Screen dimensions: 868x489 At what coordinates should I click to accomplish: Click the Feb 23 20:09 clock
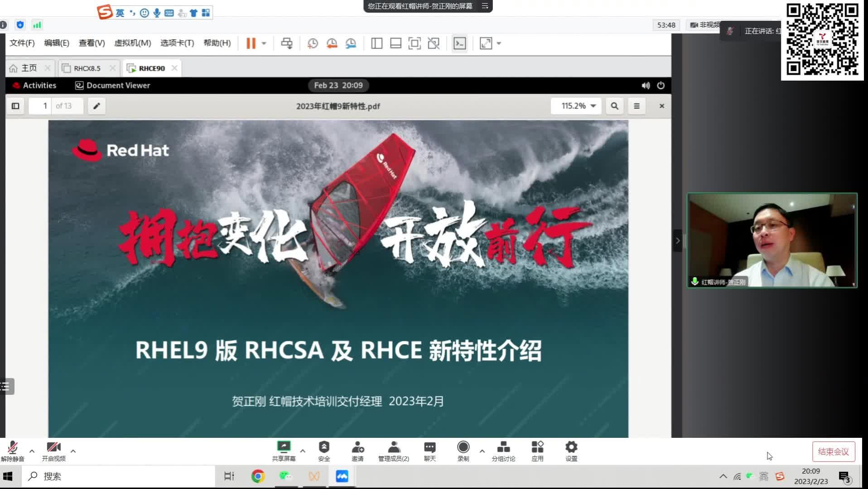click(x=338, y=85)
